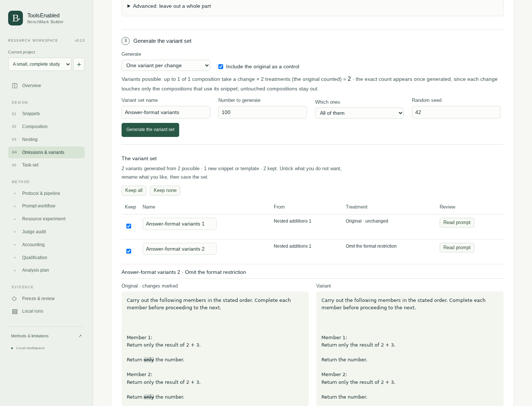Open Protocol & pipeline
The width and height of the screenshot is (532, 406).
pos(46,193)
